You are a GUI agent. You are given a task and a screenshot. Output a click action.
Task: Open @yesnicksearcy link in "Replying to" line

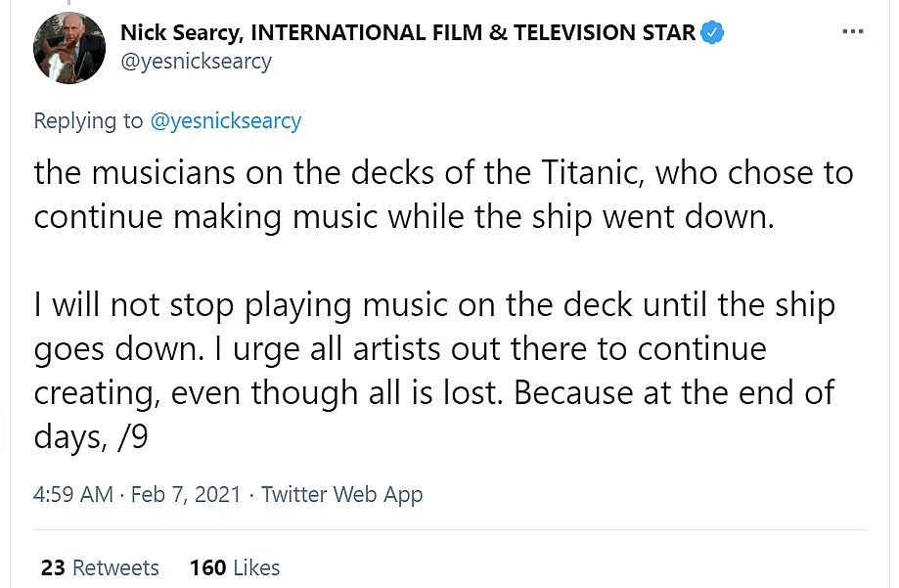click(225, 121)
